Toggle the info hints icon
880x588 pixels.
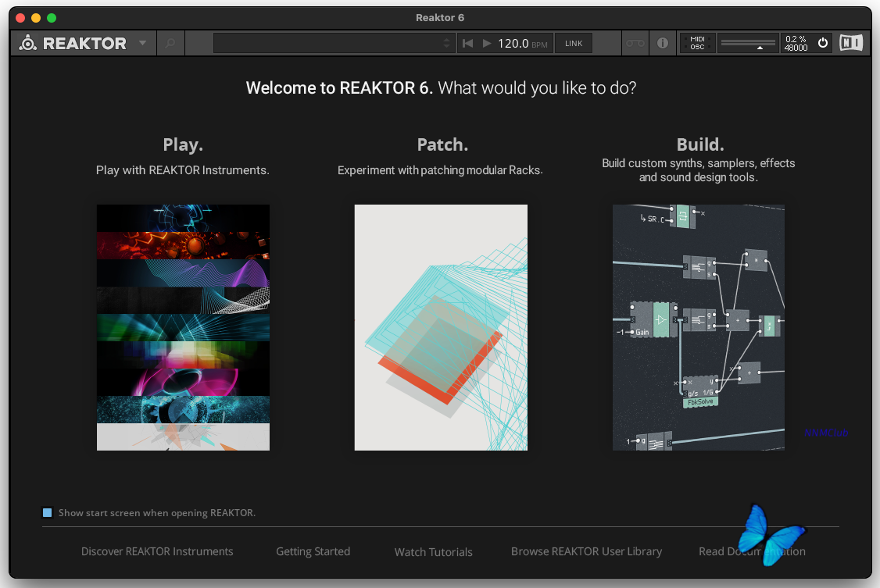coord(663,43)
